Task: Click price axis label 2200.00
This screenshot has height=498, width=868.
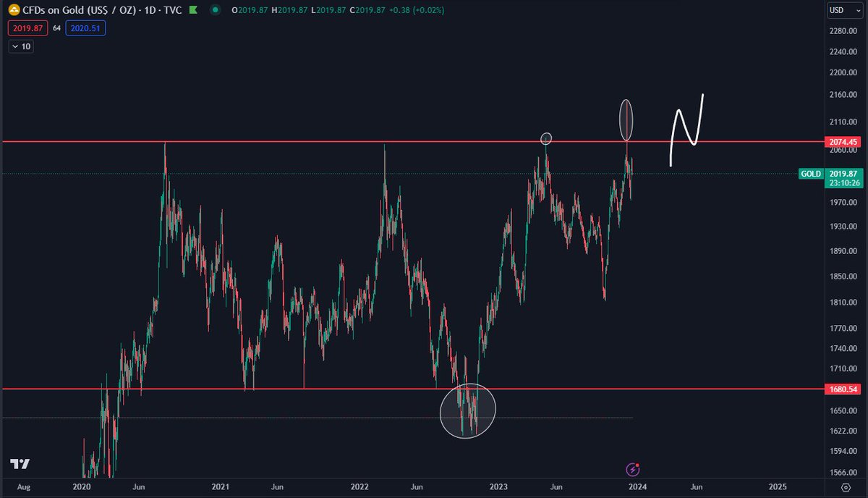Action: pos(843,72)
